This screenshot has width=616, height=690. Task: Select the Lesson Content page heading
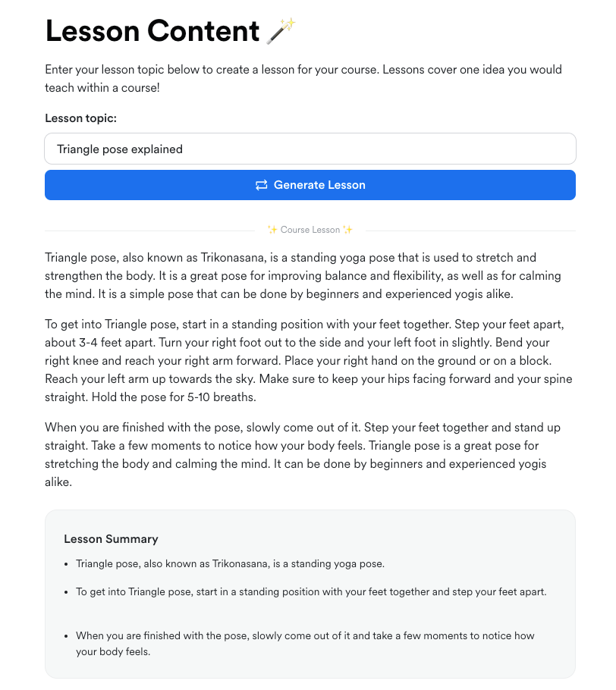(152, 31)
